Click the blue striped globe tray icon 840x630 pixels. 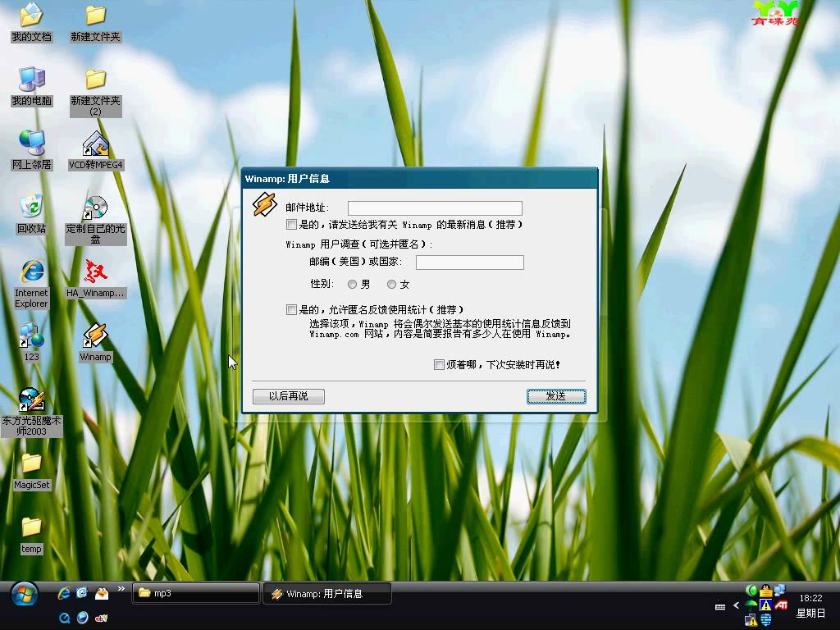[766, 620]
